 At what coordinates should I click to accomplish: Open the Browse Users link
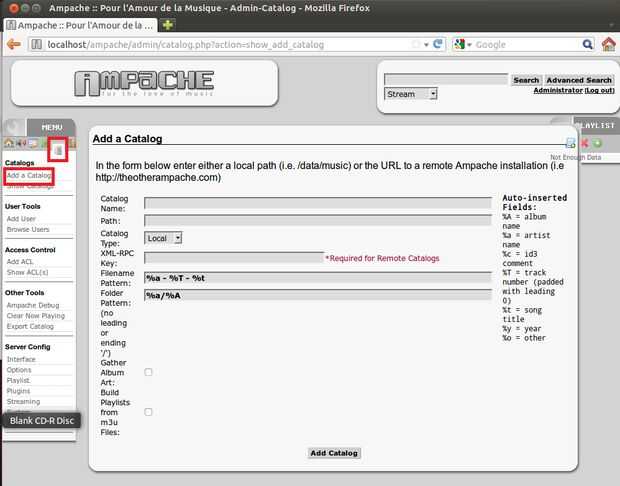pos(28,229)
